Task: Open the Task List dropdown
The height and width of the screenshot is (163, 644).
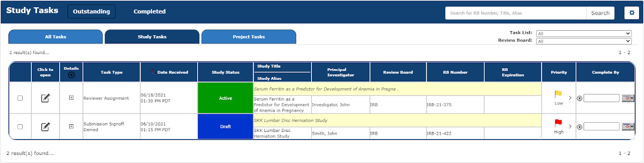Action: (x=584, y=33)
